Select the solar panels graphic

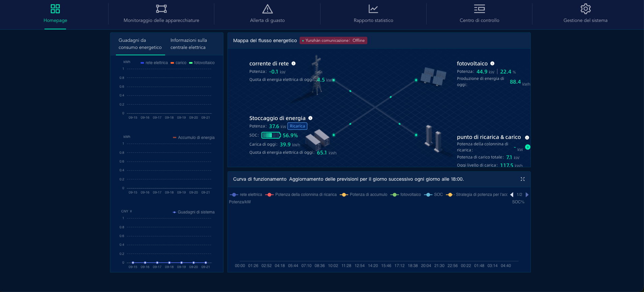point(434,76)
